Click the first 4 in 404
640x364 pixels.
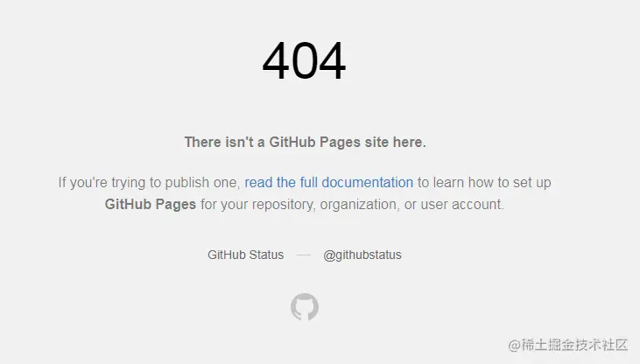click(276, 60)
